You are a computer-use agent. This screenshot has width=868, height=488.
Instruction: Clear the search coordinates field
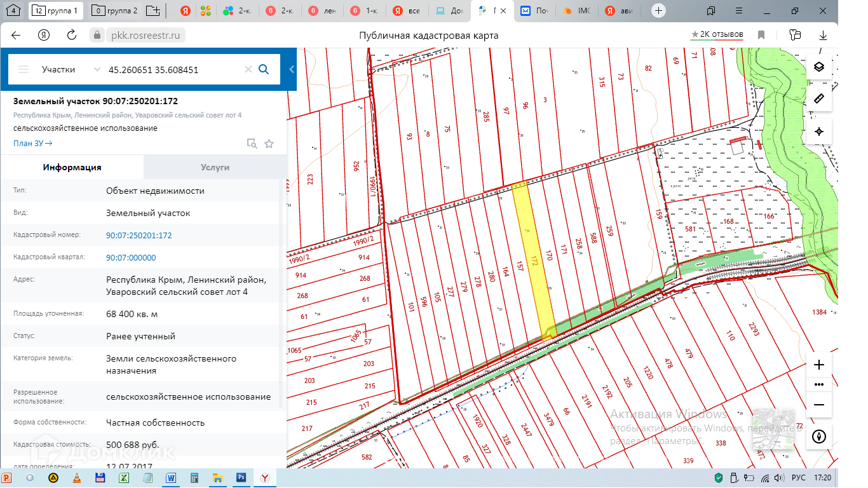point(248,69)
